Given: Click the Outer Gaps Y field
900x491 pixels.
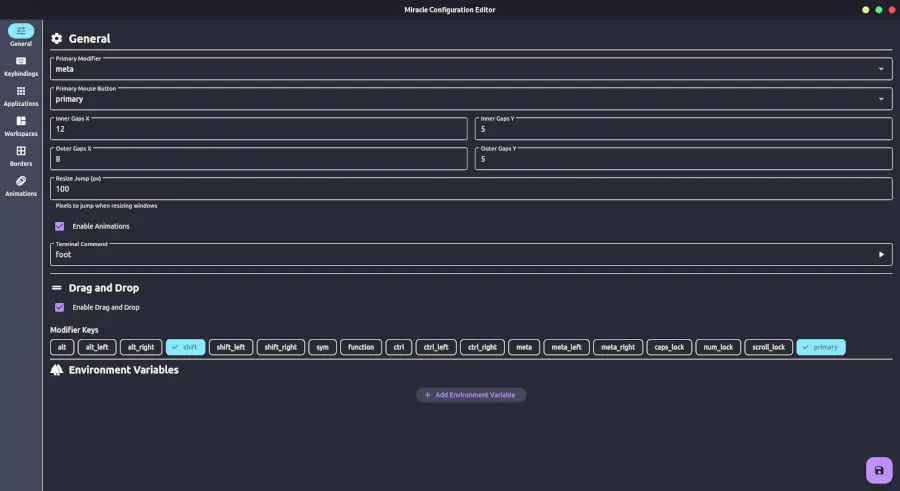Looking at the screenshot, I should click(x=683, y=159).
